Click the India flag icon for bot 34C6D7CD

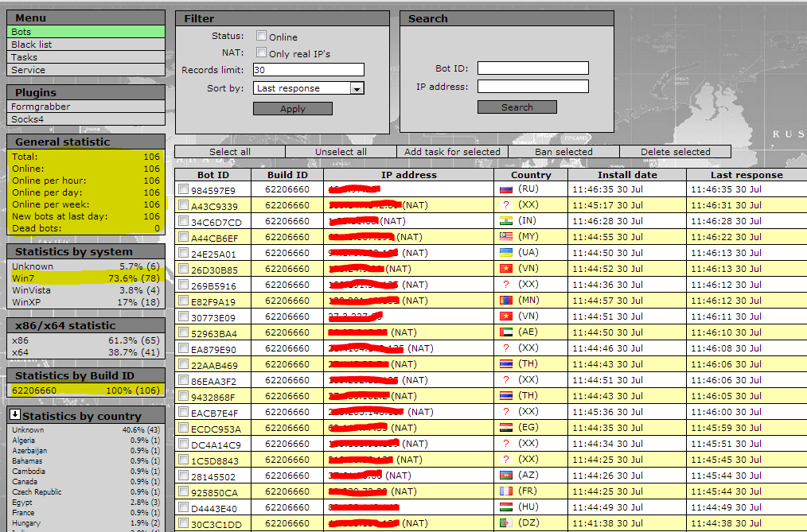tap(506, 221)
